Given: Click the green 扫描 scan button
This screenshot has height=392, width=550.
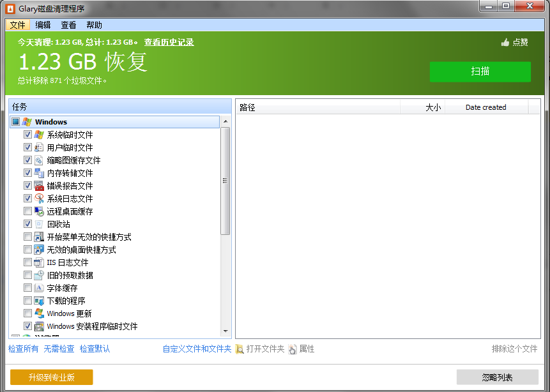Looking at the screenshot, I should (x=480, y=72).
